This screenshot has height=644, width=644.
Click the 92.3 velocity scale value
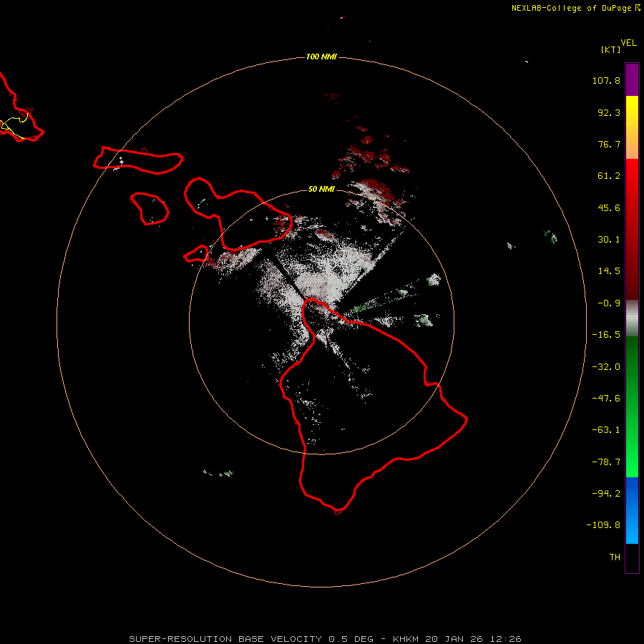[x=609, y=112]
